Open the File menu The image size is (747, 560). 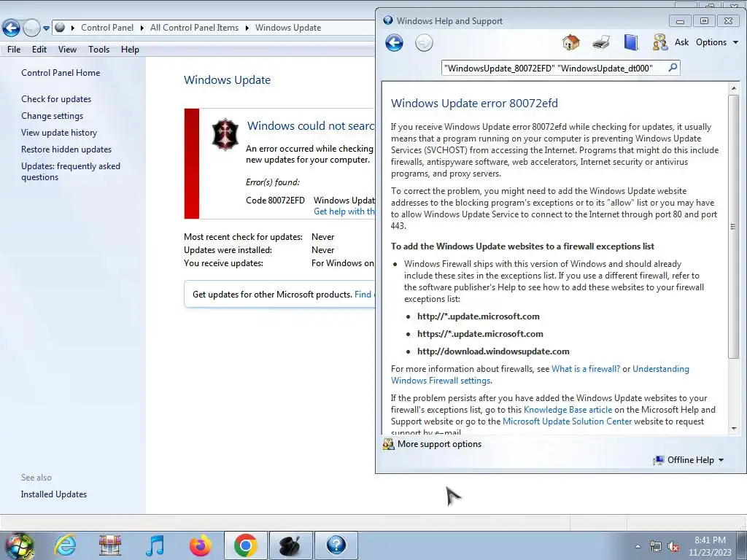coord(14,49)
